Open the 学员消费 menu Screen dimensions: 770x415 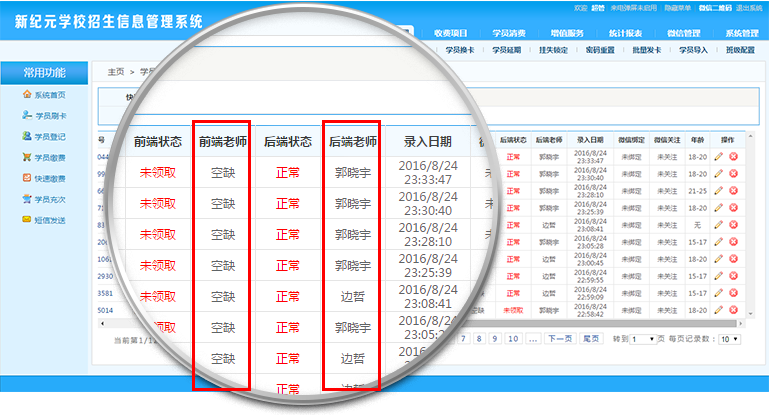pyautogui.click(x=509, y=33)
